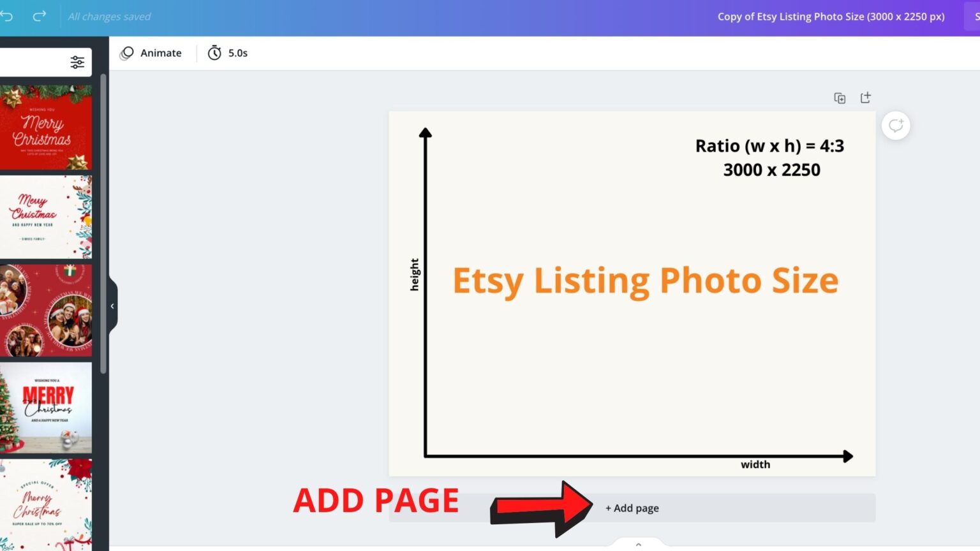
Task: Select the 3000 x 2250 text on canvas
Action: [771, 170]
